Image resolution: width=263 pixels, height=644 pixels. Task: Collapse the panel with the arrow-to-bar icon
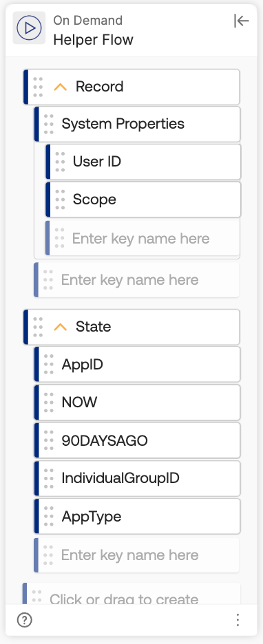point(241,21)
